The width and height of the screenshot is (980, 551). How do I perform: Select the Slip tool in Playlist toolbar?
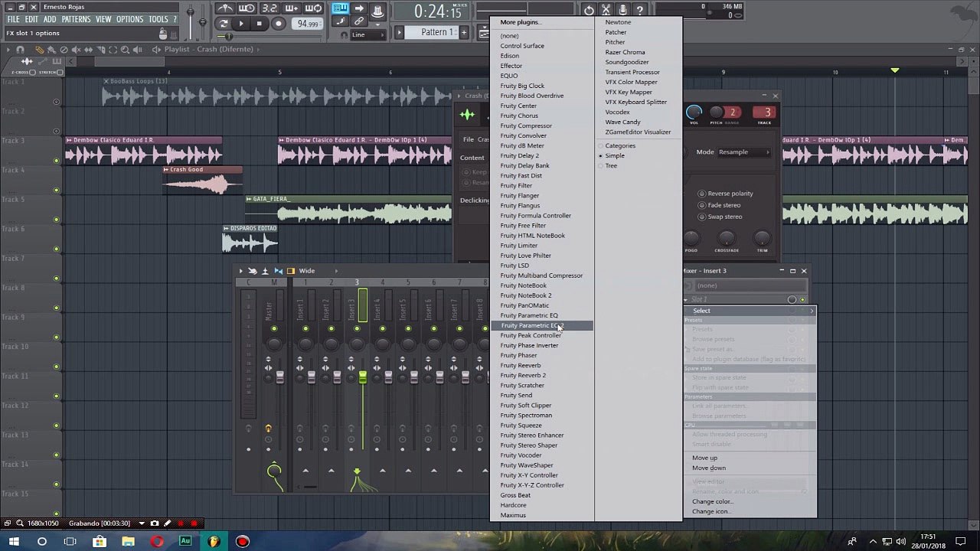[88, 50]
